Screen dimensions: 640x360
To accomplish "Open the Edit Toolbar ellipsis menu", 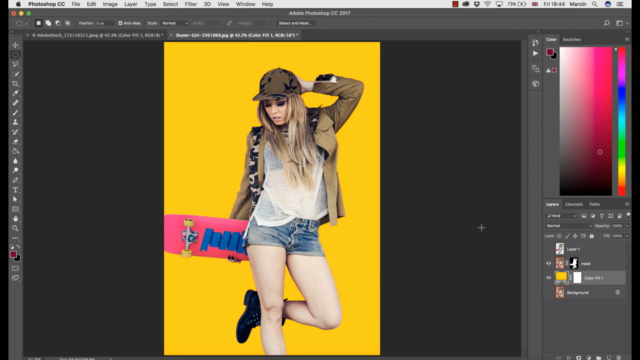I will tap(16, 238).
